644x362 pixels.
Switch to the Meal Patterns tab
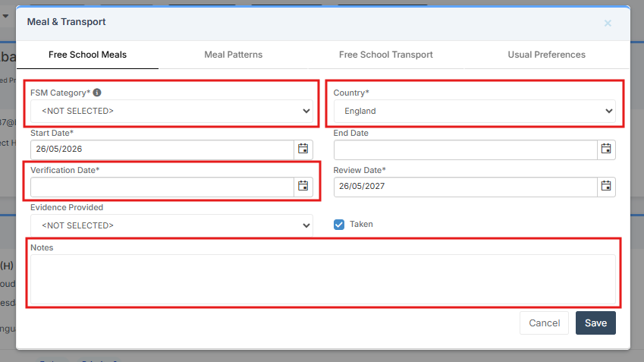[234, 55]
